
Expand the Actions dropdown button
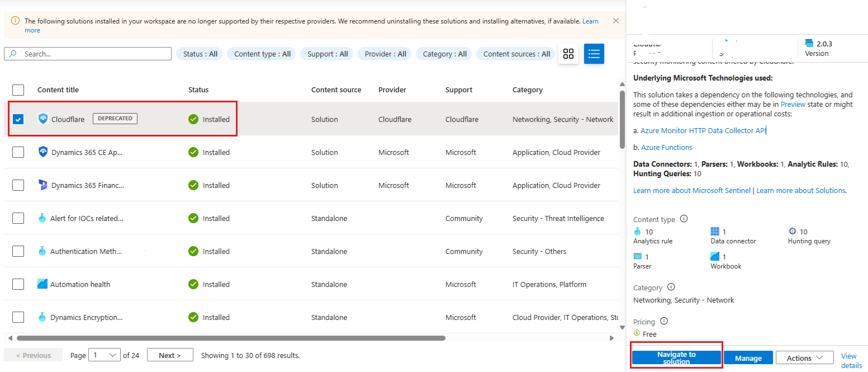[x=804, y=358]
